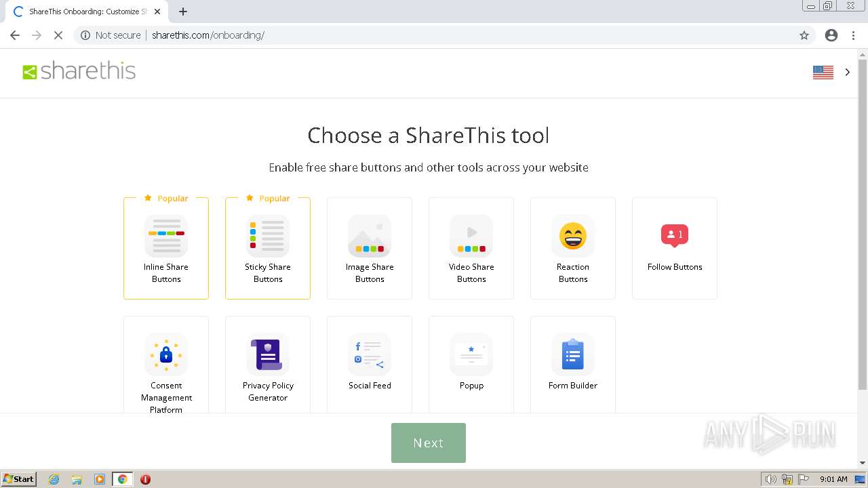Pick the Consent Management Platform lock icon
868x488 pixels.
(166, 354)
